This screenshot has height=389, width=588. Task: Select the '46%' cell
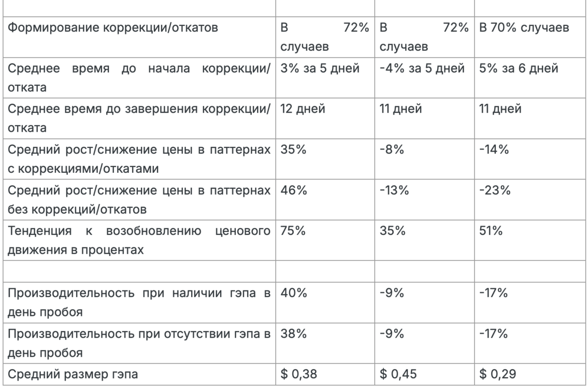294,190
